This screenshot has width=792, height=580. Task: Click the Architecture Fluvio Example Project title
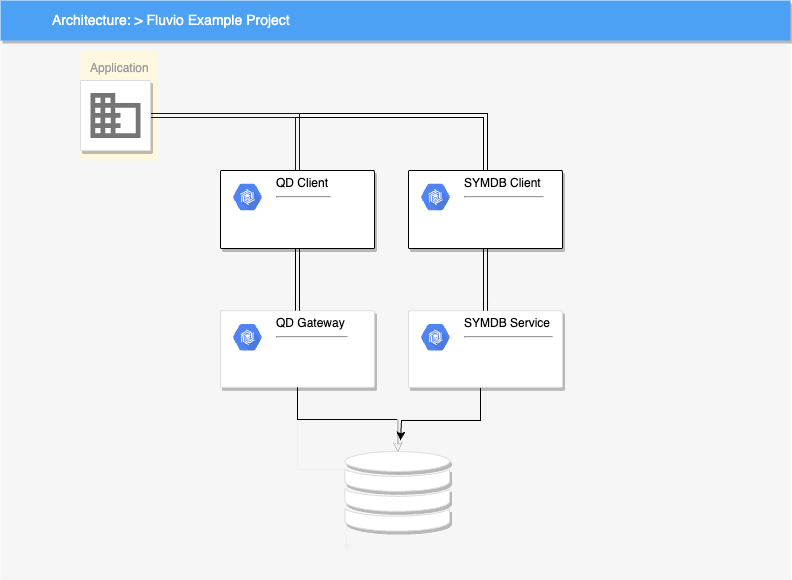tap(171, 20)
